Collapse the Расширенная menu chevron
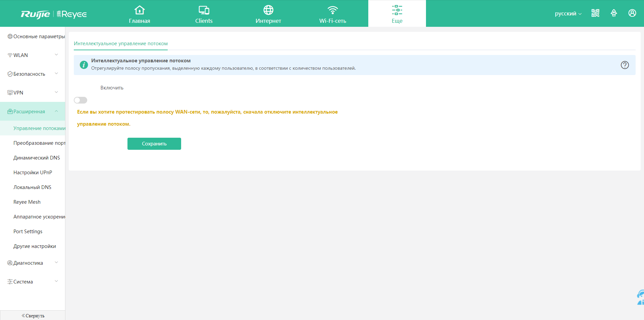The width and height of the screenshot is (644, 320). click(x=56, y=111)
